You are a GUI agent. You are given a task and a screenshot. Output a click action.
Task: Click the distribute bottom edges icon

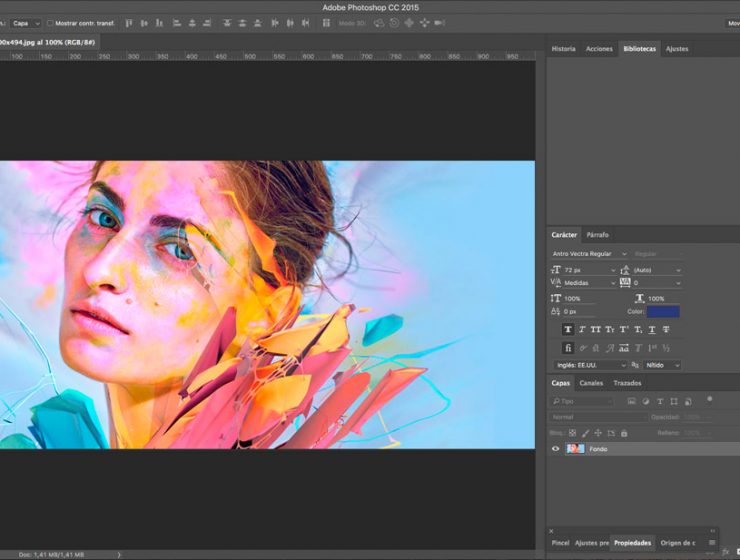(x=257, y=23)
